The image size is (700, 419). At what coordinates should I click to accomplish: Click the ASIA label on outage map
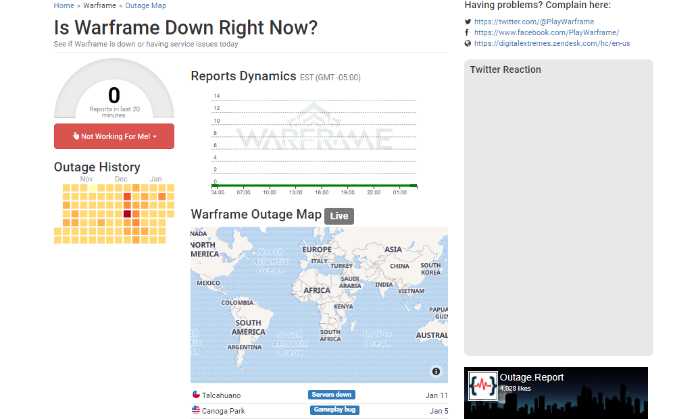[393, 249]
